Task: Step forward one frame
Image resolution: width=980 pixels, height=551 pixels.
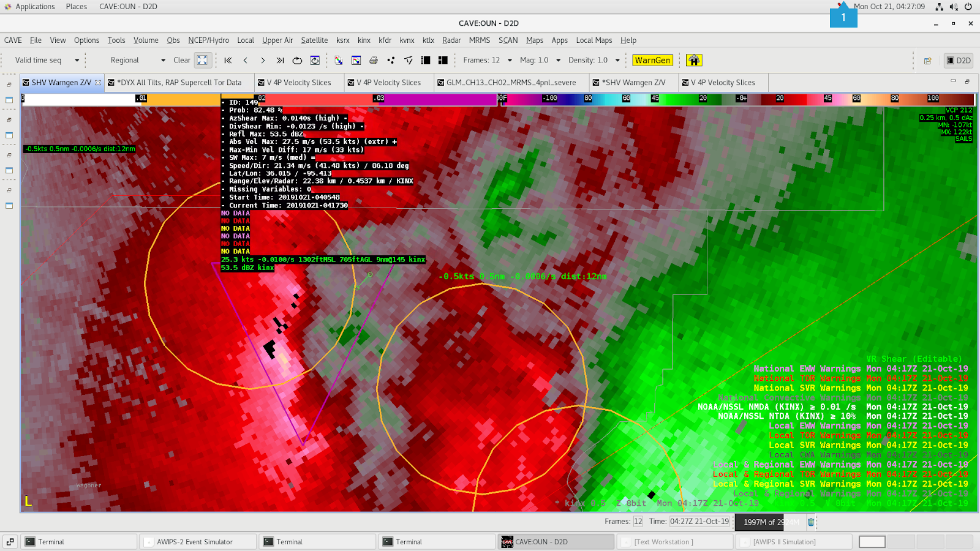Action: click(x=263, y=60)
